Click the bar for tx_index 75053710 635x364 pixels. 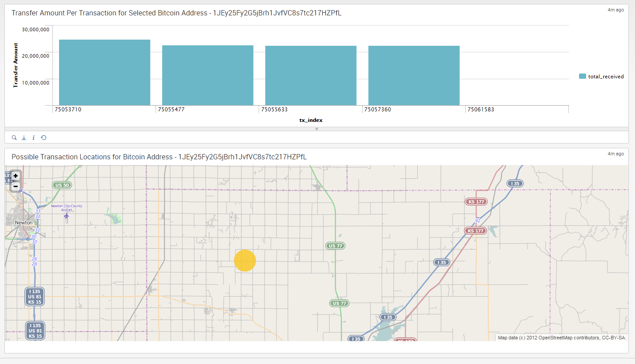(104, 73)
